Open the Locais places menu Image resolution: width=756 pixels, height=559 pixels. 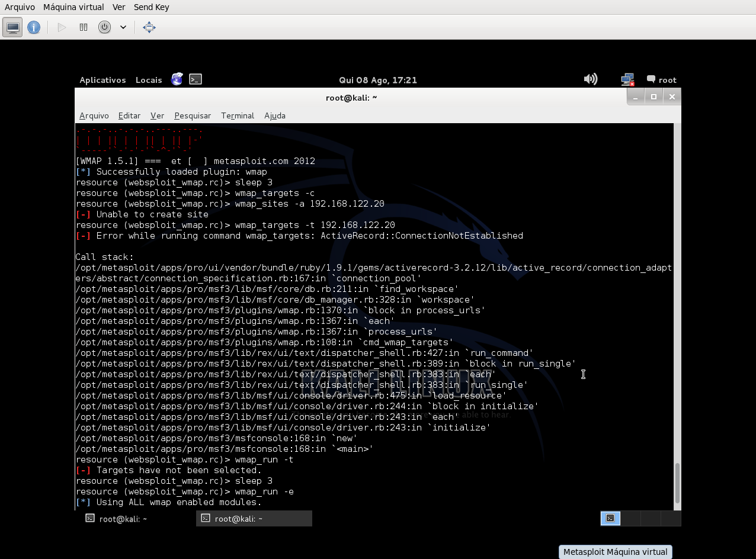(149, 80)
